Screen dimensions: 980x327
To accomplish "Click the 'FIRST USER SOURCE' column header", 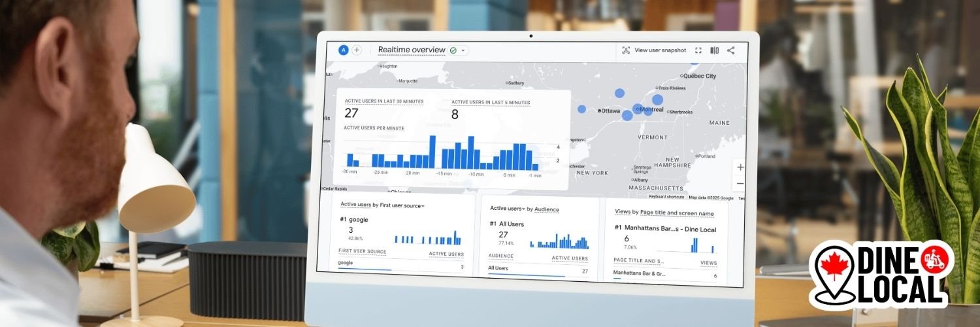I will pos(362,252).
